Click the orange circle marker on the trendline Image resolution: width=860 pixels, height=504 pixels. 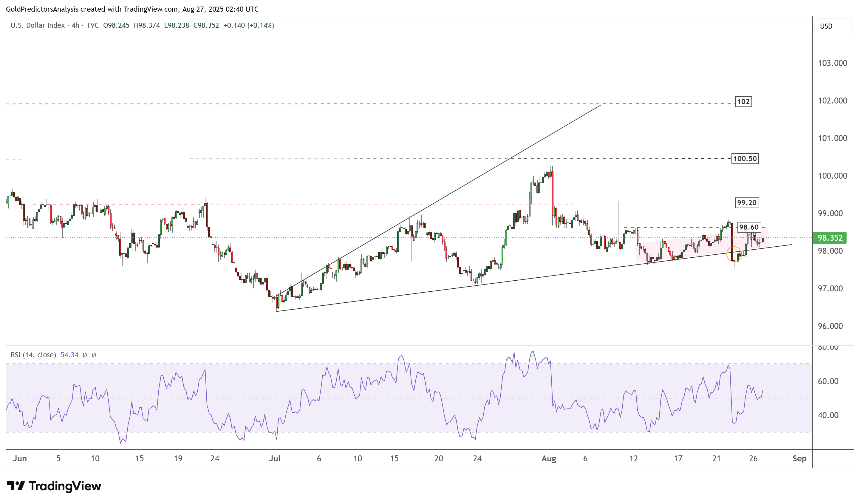734,254
